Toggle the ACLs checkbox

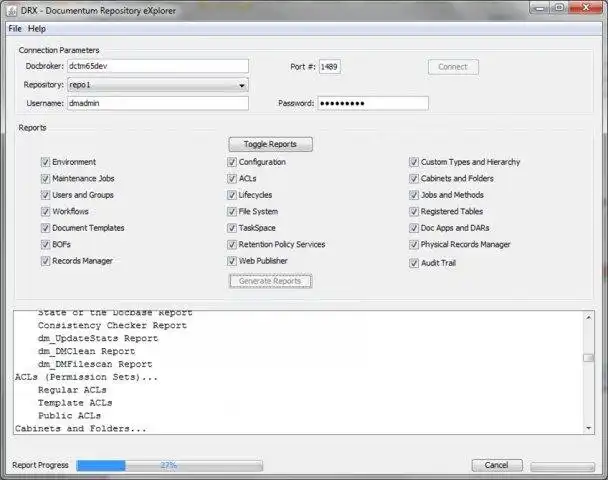(x=232, y=178)
